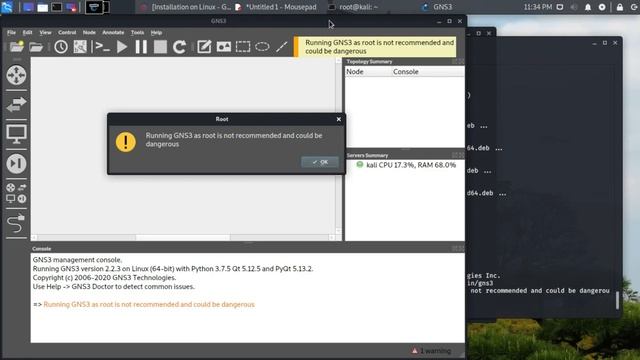This screenshot has width=640, height=360.
Task: Open the terminal launcher in top panel
Action: coord(56,7)
